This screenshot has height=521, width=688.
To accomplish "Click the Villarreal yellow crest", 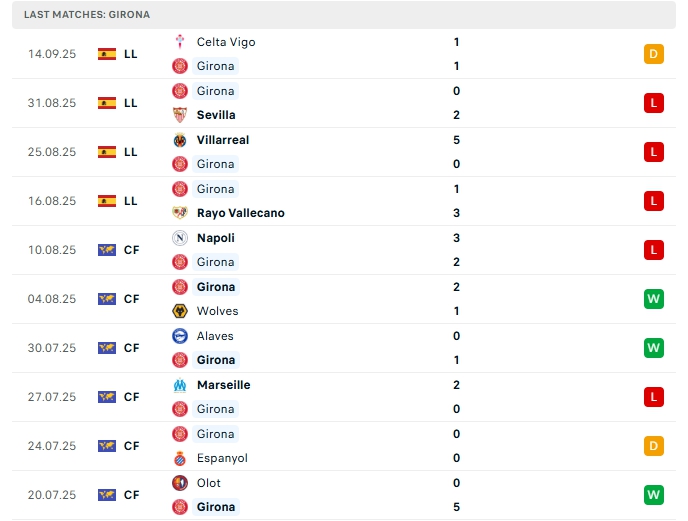I will 180,140.
